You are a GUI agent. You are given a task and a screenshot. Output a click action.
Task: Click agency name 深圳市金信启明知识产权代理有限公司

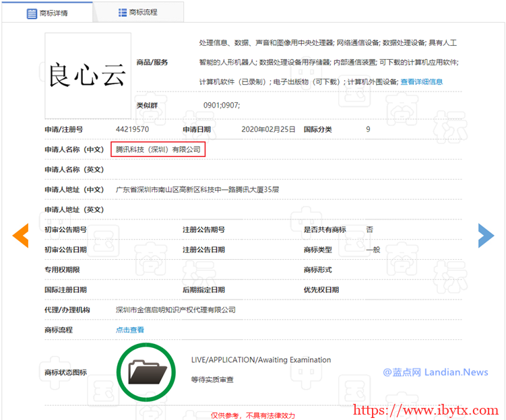[x=176, y=310]
